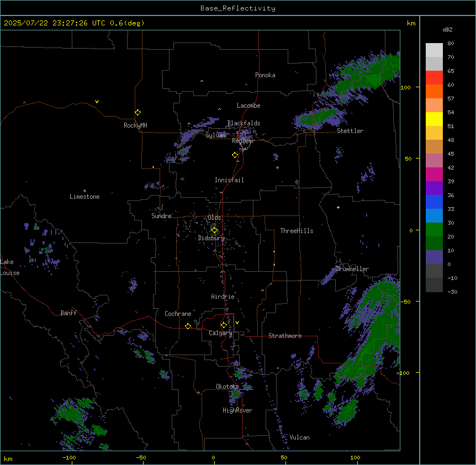
Task: Click the yellow diamond marker at Olds
Action: (x=214, y=230)
